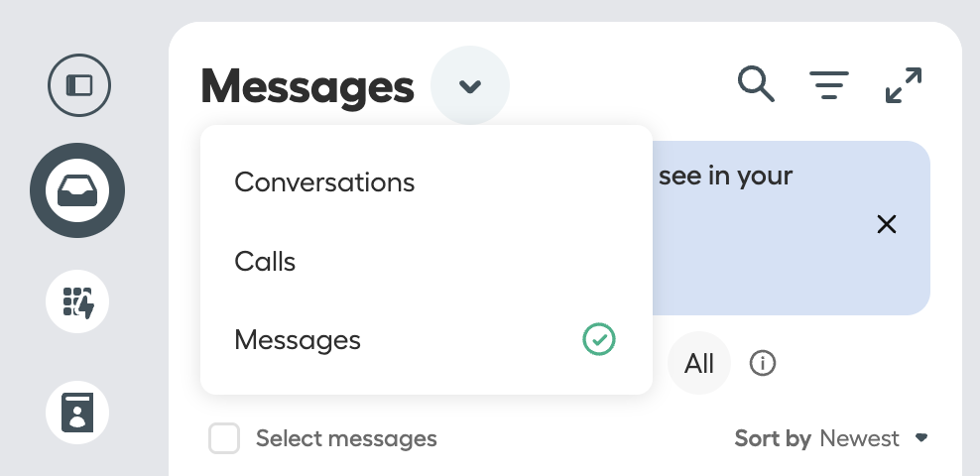Open the contacts book icon
980x476 pixels.
point(77,413)
